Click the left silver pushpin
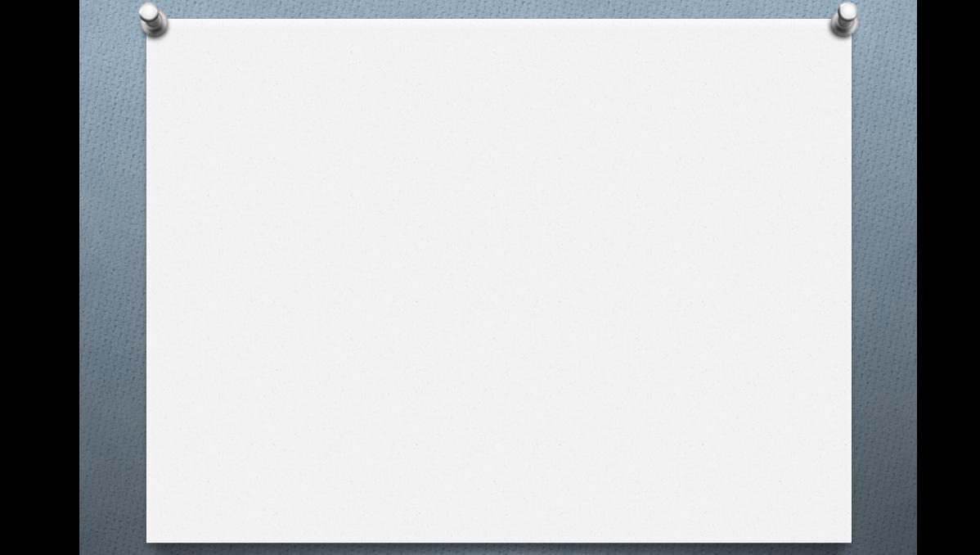Screen dimensions: 980x555 click(x=152, y=20)
